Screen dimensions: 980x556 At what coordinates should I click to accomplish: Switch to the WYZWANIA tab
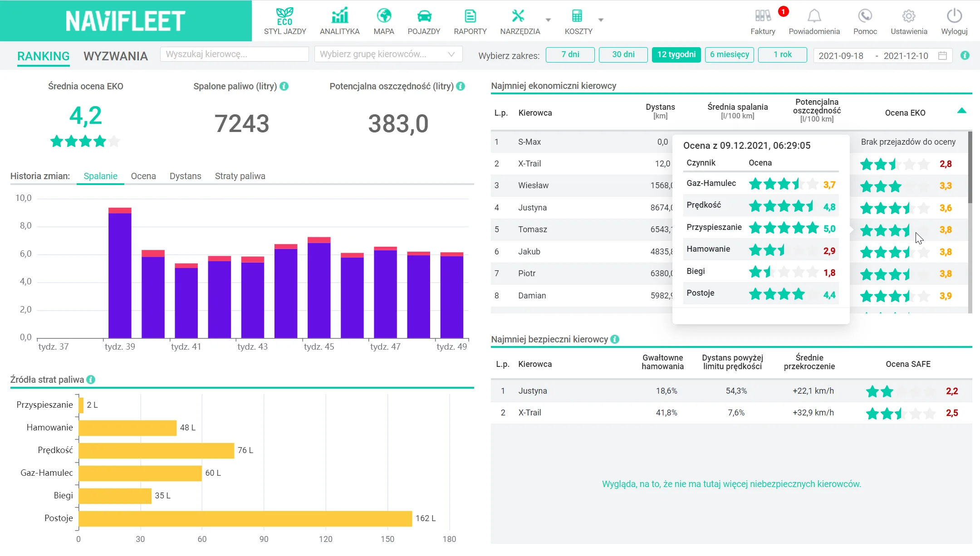pyautogui.click(x=116, y=56)
